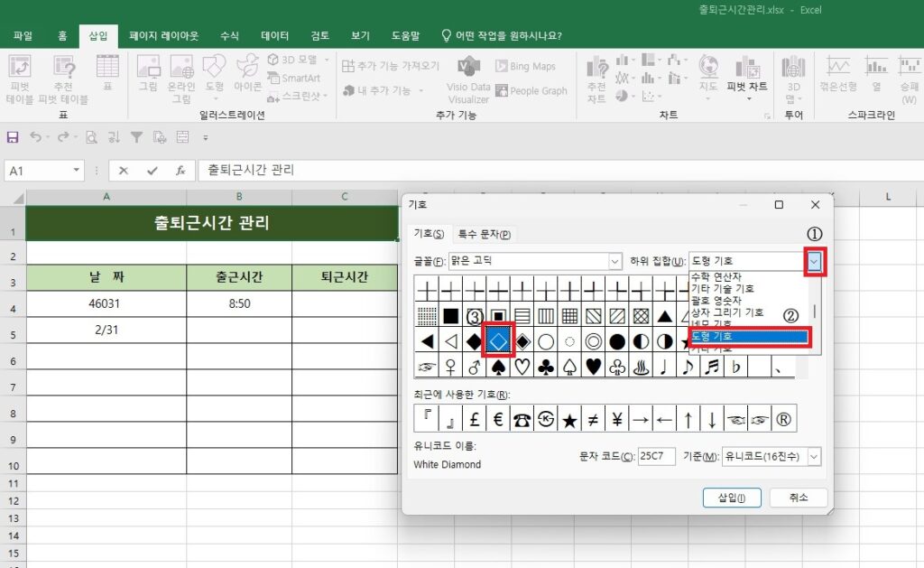Click the People Graph add-in
924x568 pixels.
(531, 91)
